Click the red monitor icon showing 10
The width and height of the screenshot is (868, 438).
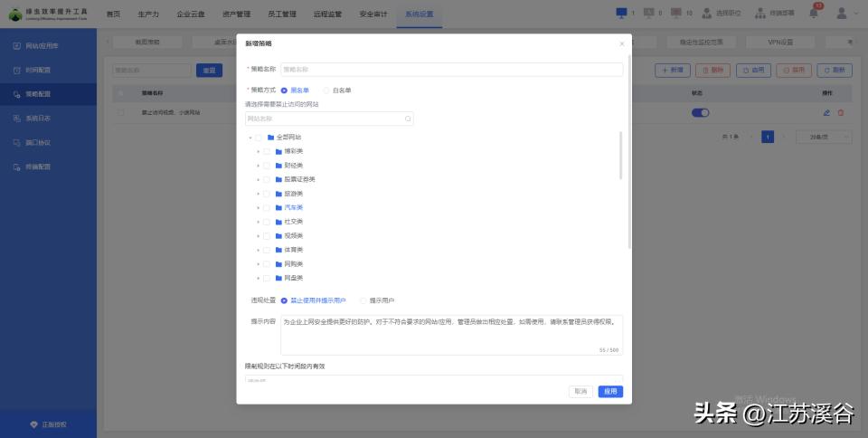[676, 13]
